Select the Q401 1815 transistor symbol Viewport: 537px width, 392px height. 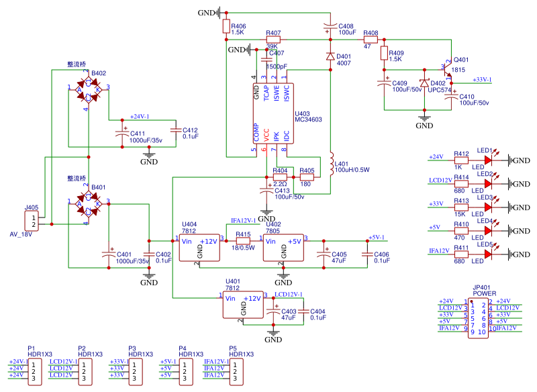click(448, 70)
